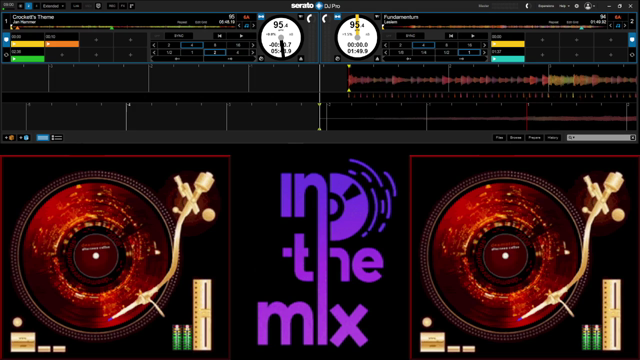The height and width of the screenshot is (360, 640).
Task: Shift deck 1 beat jump sizes left
Action: pos(154,52)
